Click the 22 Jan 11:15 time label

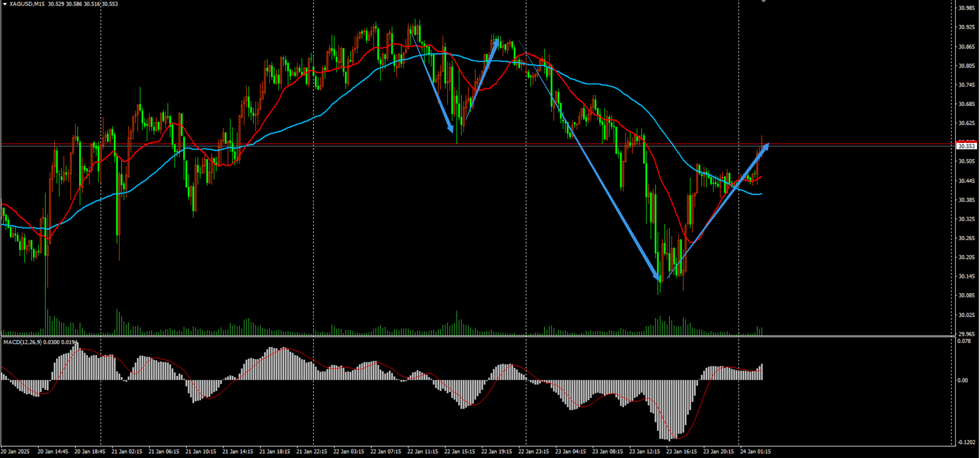(x=423, y=451)
